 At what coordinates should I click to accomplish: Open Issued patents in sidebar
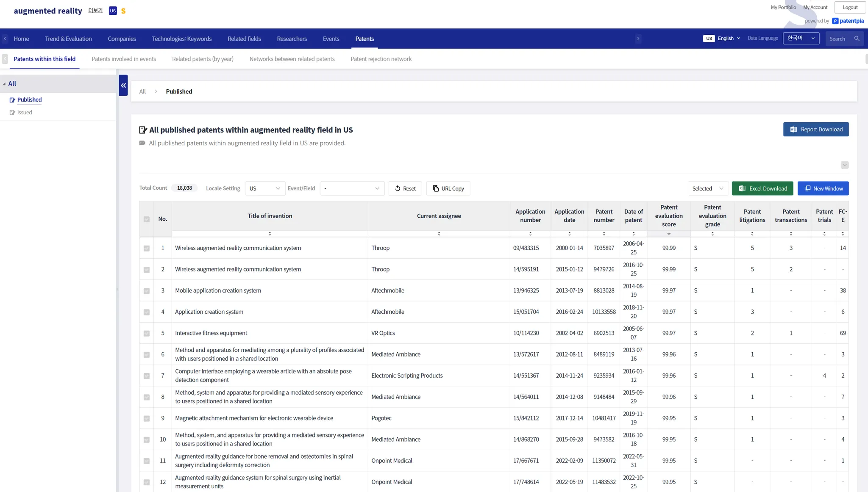[x=25, y=113]
